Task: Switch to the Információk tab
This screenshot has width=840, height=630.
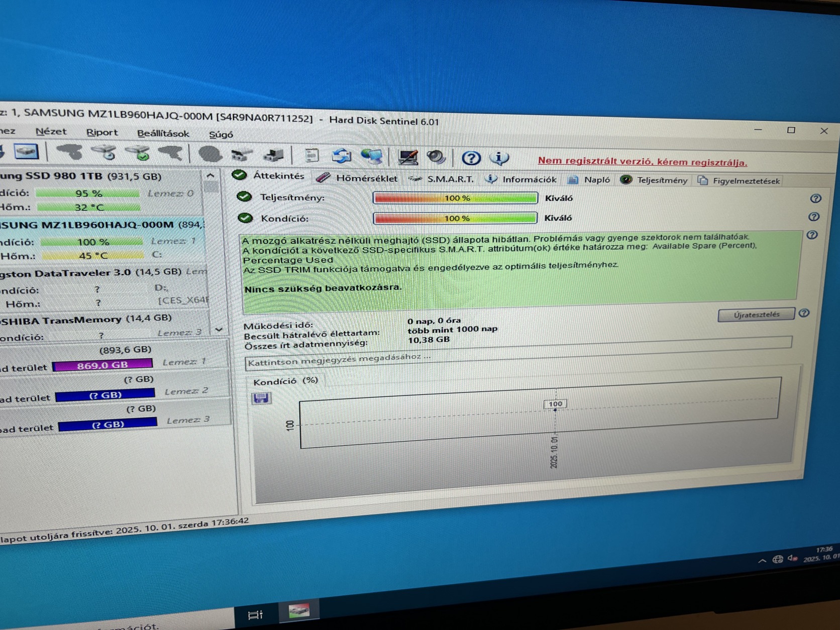Action: tap(521, 179)
